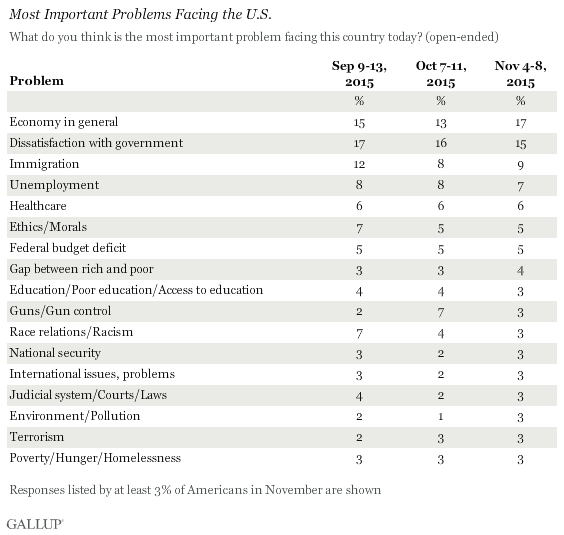Select the 'Healthcare' row label
The height and width of the screenshot is (535, 564).
[38, 206]
